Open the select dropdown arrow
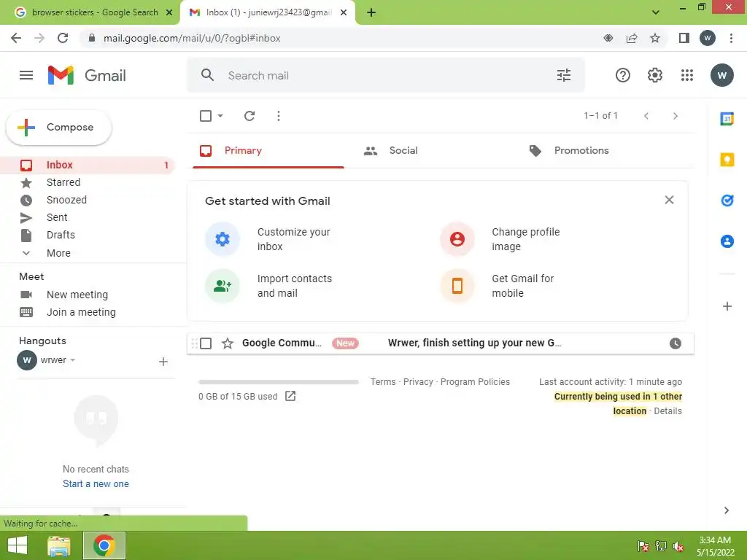The image size is (747, 560). click(x=220, y=116)
